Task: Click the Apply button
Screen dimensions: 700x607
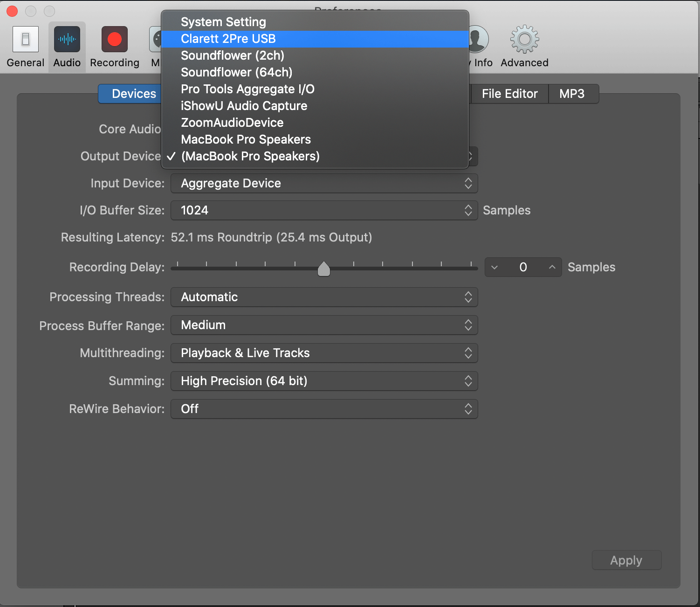Action: [x=626, y=560]
